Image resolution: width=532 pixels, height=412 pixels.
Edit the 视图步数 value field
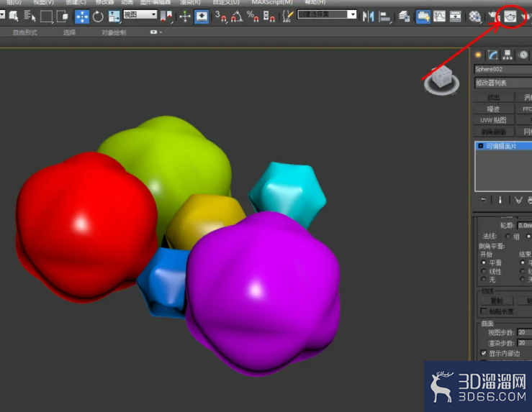pos(525,332)
